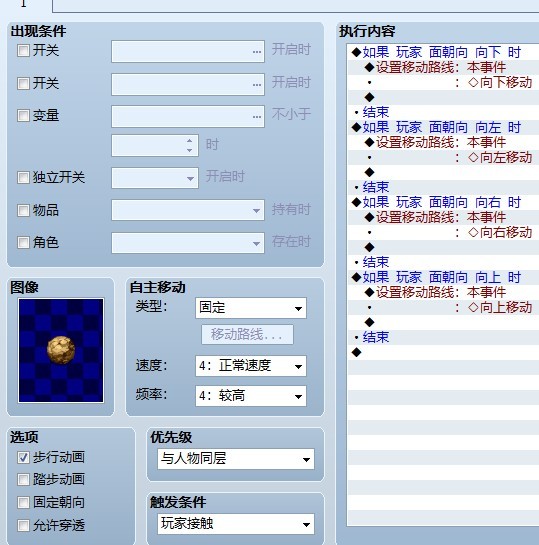Screen dimensions: 539x545
Task: Click the 移动路线... button
Action: pos(247,335)
